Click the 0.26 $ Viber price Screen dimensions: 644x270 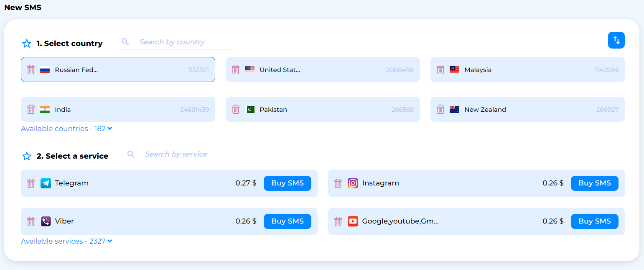246,221
